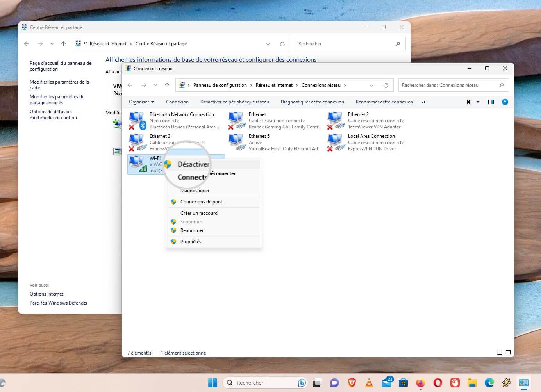541x392 pixels.
Task: Open recent locations dropdown in Centre Réseau window
Action: coord(52,44)
